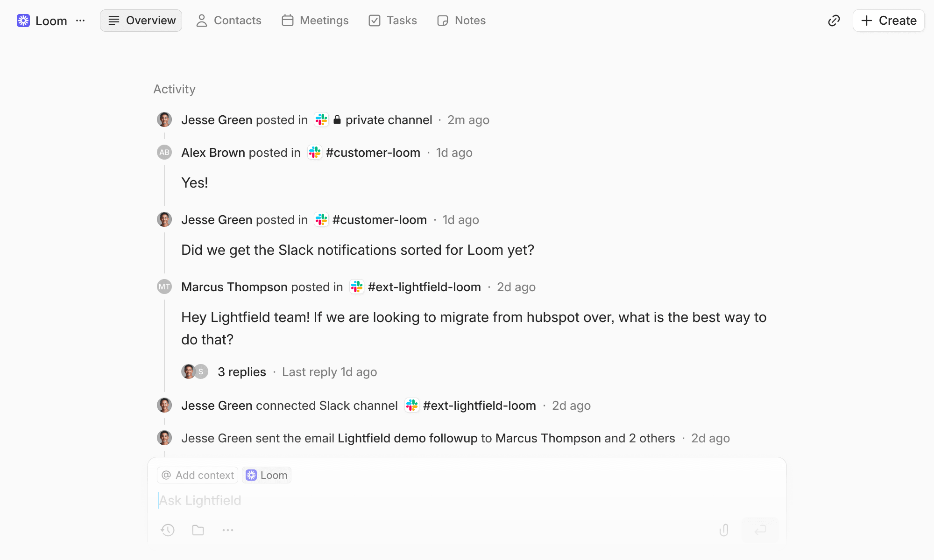Click the send arrow button
Viewport: 934px width, 560px height.
(x=760, y=530)
